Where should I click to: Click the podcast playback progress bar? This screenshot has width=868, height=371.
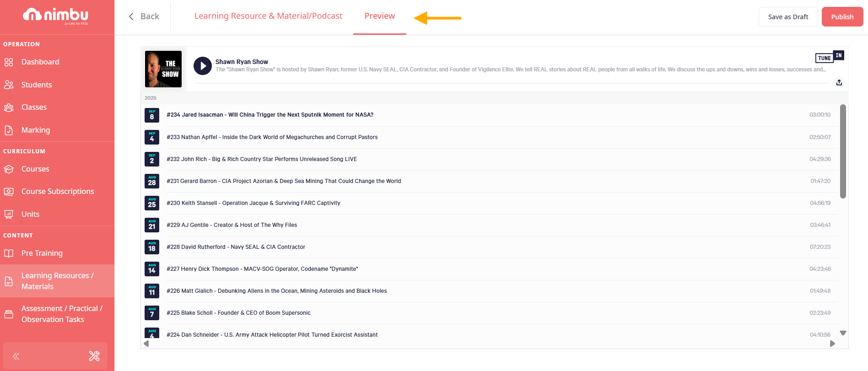click(x=512, y=83)
